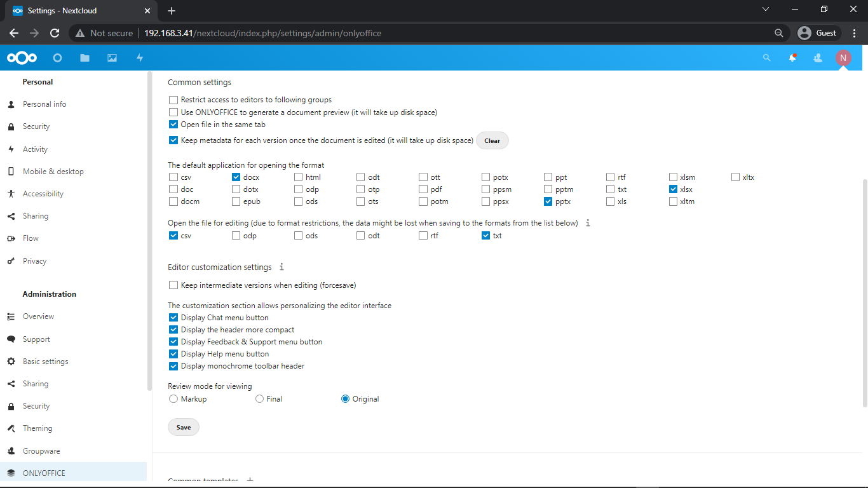Viewport: 868px width, 488px height.
Task: Check the pdf default format checkbox
Action: click(x=423, y=189)
